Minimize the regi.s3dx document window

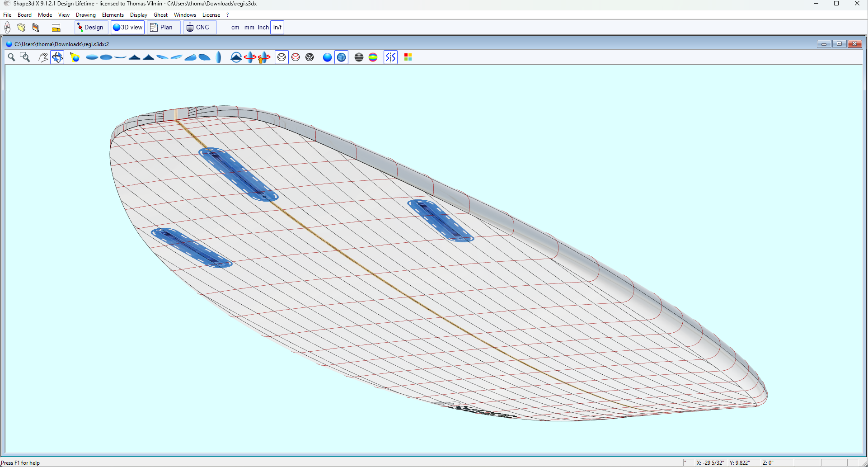(x=824, y=44)
